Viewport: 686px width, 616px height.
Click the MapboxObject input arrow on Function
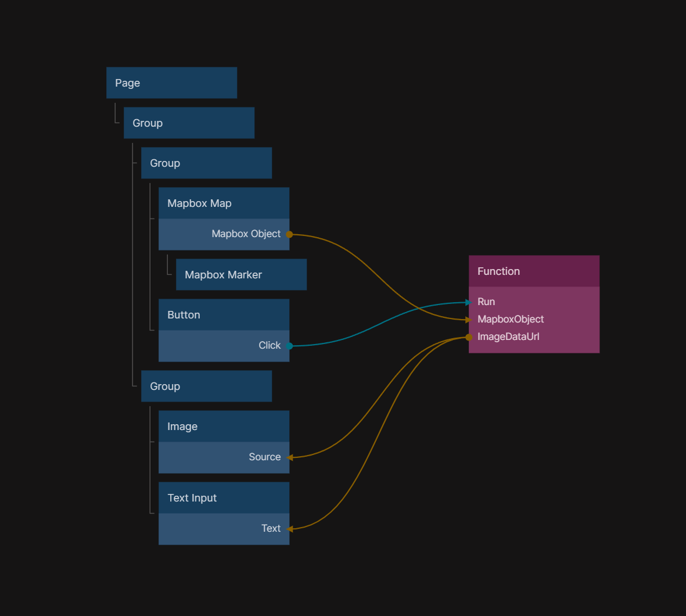(468, 320)
